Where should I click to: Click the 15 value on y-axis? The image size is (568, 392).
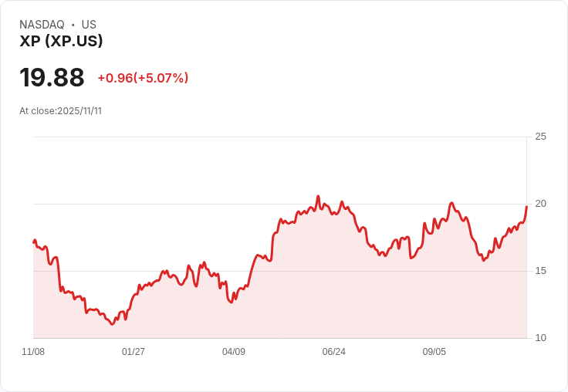[540, 271]
